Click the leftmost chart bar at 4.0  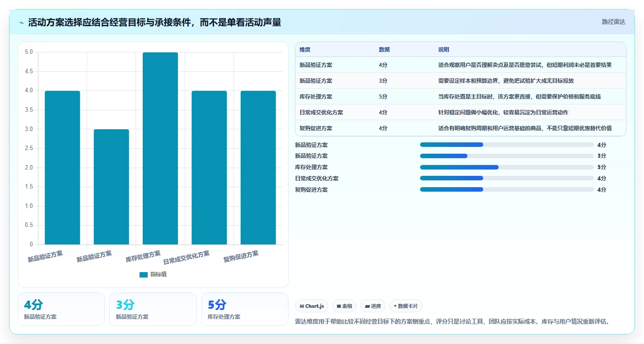pyautogui.click(x=62, y=168)
